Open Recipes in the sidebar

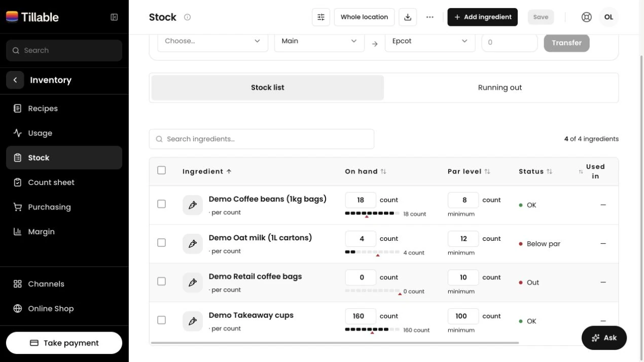(64, 108)
